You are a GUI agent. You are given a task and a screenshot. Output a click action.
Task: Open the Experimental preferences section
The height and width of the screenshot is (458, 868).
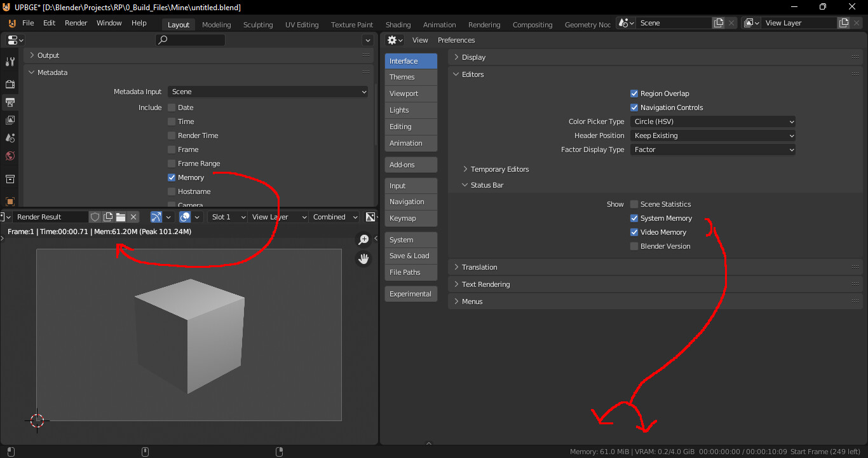click(410, 294)
